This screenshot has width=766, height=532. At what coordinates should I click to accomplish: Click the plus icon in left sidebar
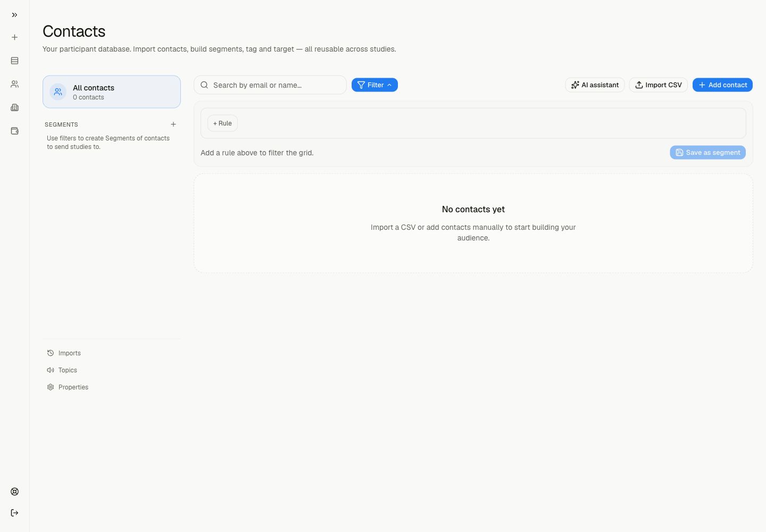coord(14,37)
